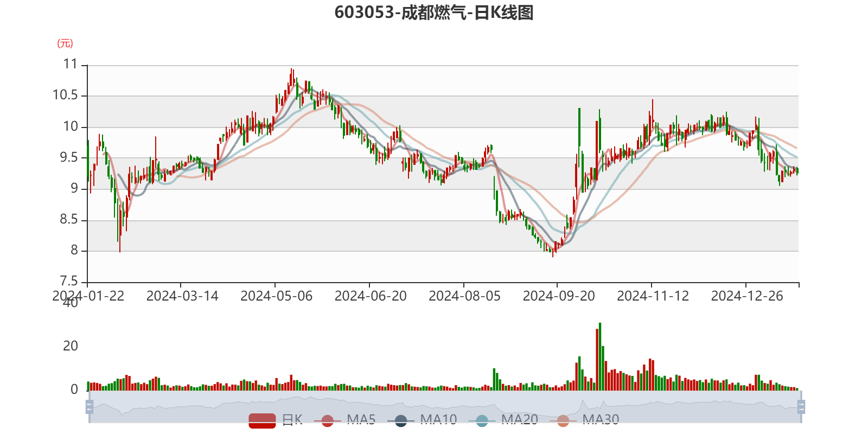868x434 pixels.
Task: Click the 2024-05-06 x-axis date label
Action: [x=276, y=296]
